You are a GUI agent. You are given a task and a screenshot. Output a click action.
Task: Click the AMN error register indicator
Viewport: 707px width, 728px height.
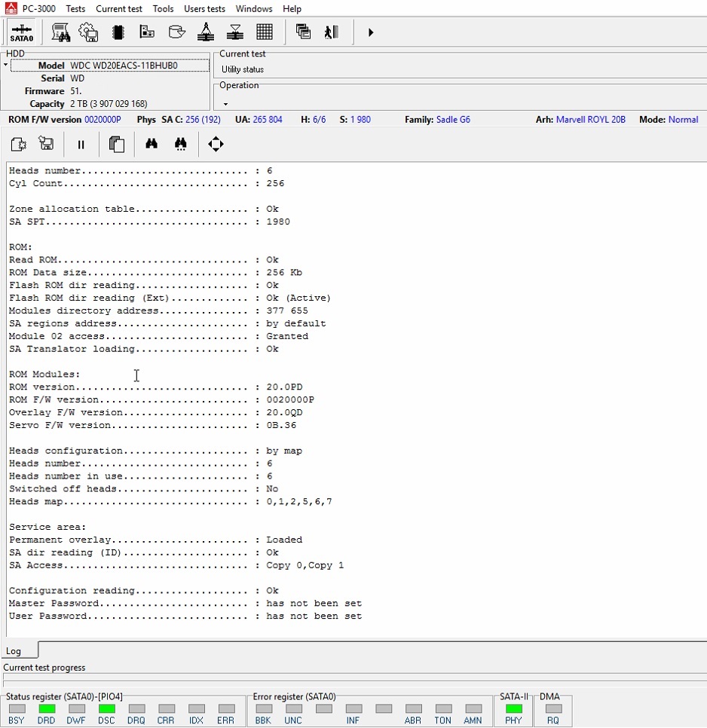pyautogui.click(x=473, y=708)
